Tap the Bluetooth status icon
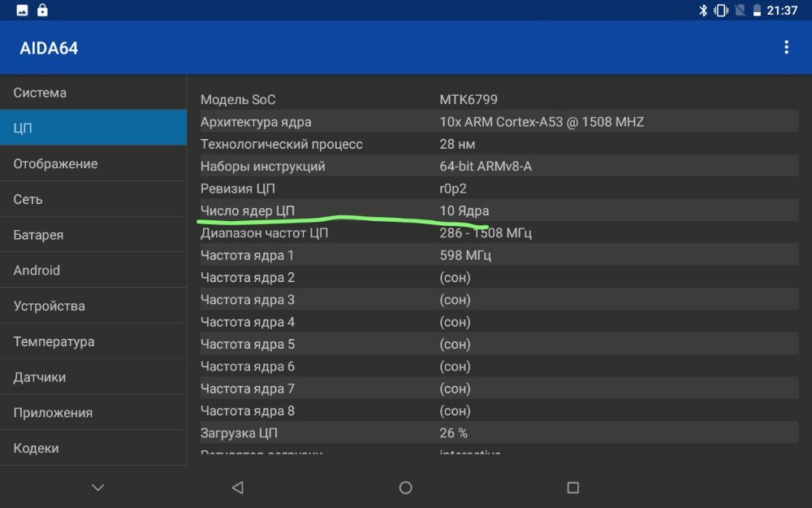 coord(702,11)
